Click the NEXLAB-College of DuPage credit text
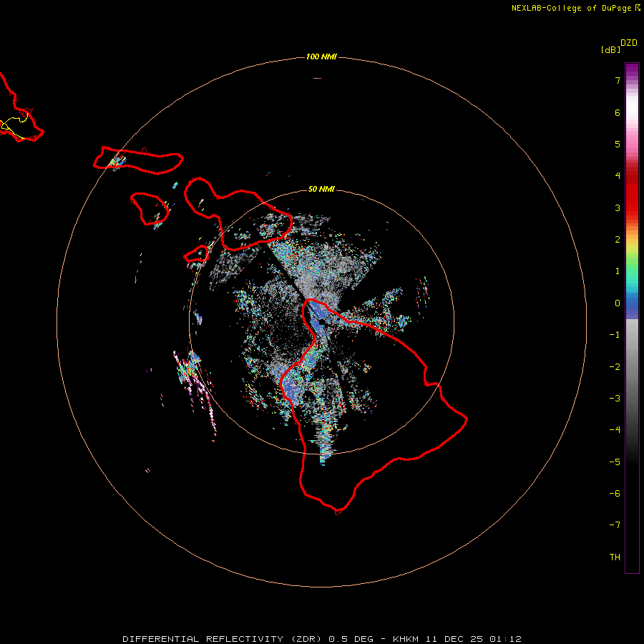The width and height of the screenshot is (644, 644). pyautogui.click(x=571, y=8)
